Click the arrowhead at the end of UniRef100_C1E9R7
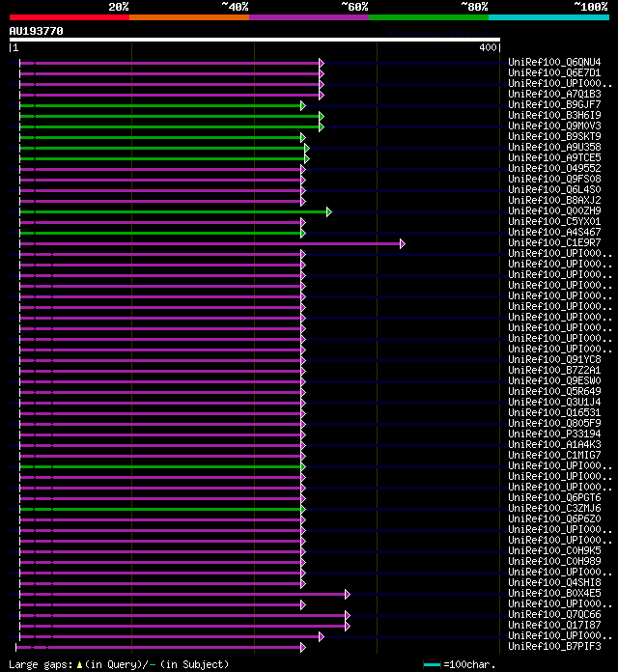618x672 pixels. (x=402, y=244)
